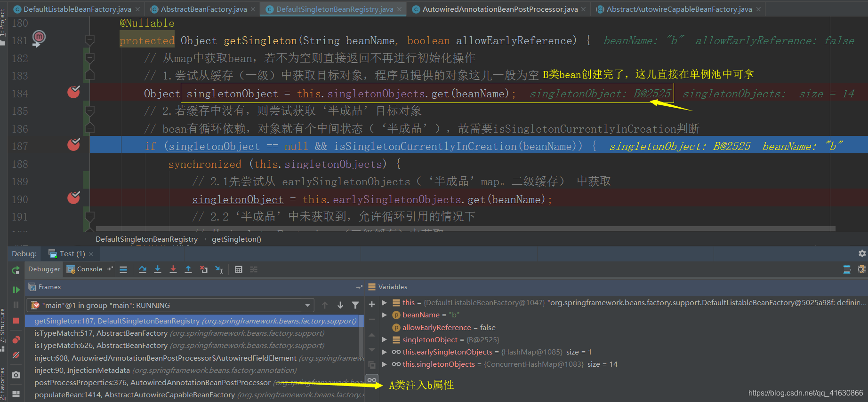Image resolution: width=868 pixels, height=402 pixels.
Task: Open Evaluate Expression calculator
Action: coord(239,269)
